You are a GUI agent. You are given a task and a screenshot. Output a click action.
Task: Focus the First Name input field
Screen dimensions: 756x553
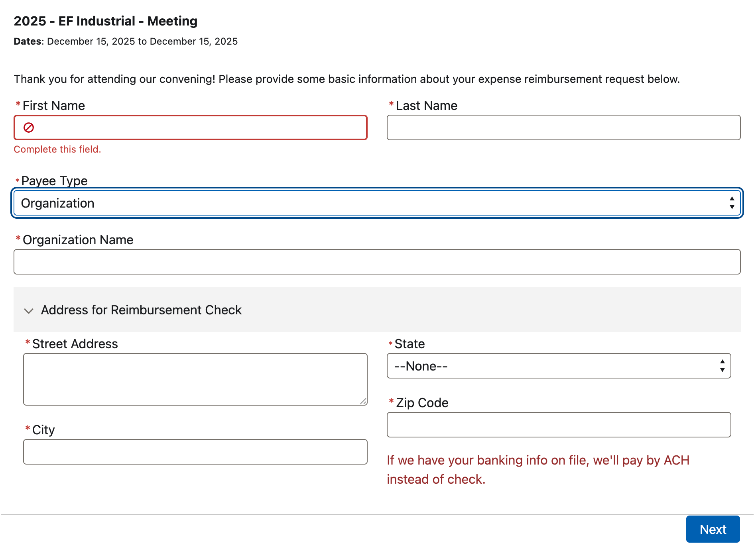pyautogui.click(x=199, y=127)
